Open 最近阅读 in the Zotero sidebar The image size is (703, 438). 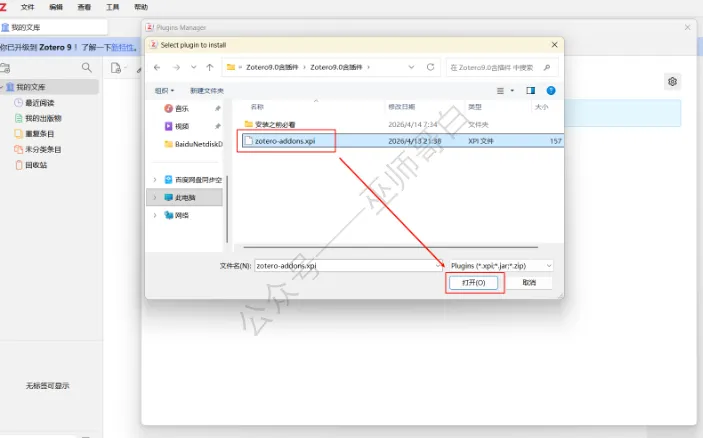[39, 103]
